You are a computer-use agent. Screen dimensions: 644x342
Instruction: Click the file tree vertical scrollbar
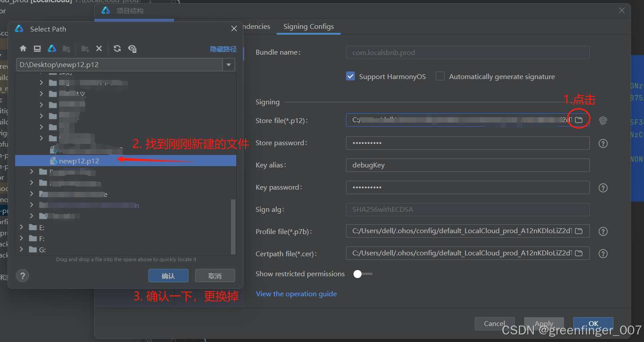pyautogui.click(x=234, y=227)
